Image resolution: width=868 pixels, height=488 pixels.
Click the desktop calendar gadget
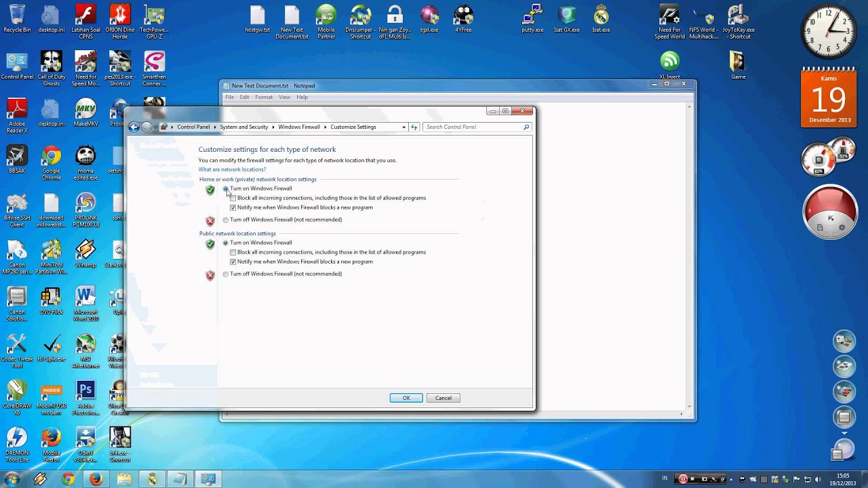(x=827, y=98)
